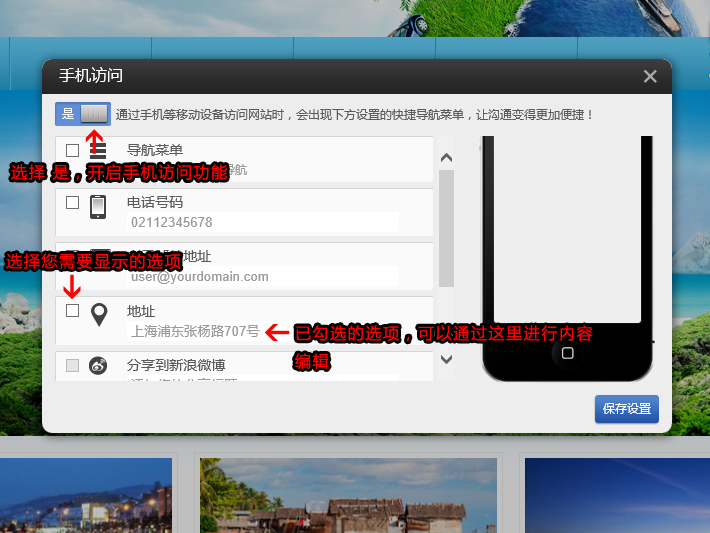The height and width of the screenshot is (533, 710).
Task: Click the map pin icon beside 地址
Action: 99,315
